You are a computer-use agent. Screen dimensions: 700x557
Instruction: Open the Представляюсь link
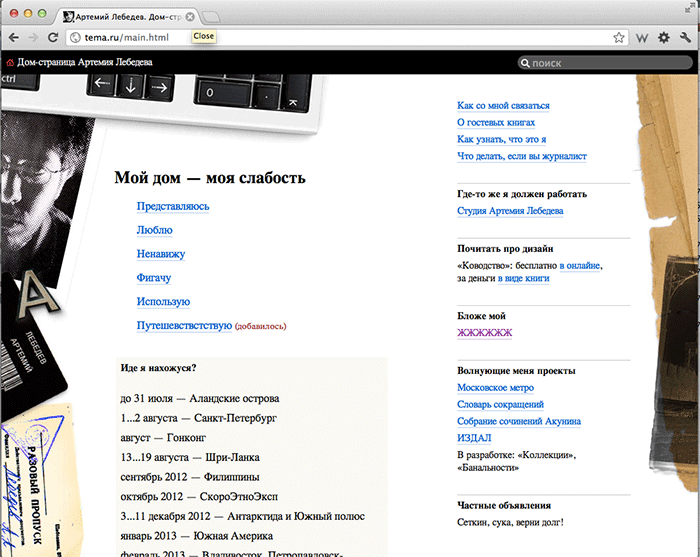[173, 206]
